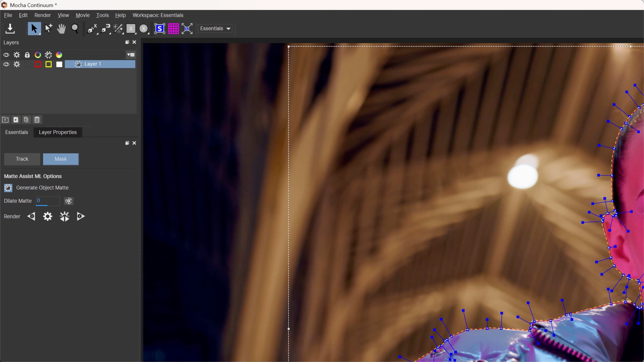Click Expand Surface to full frame icon
644x362 pixels.
(187, 29)
